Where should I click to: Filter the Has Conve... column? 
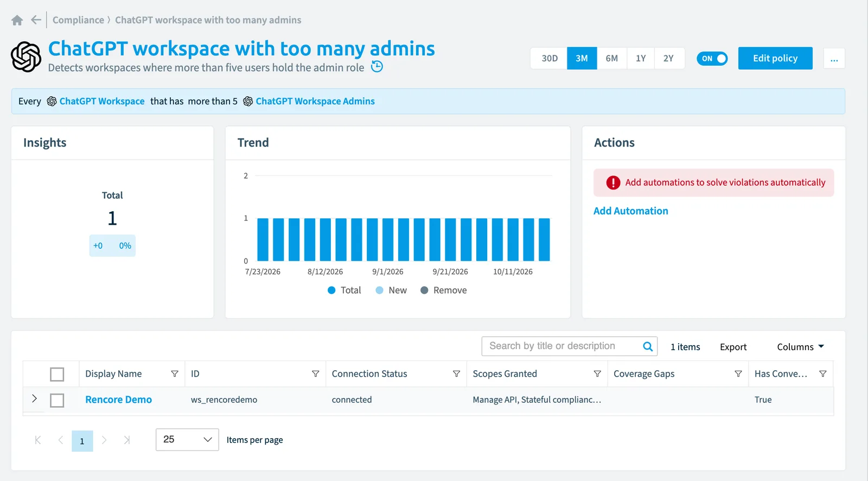(x=823, y=374)
